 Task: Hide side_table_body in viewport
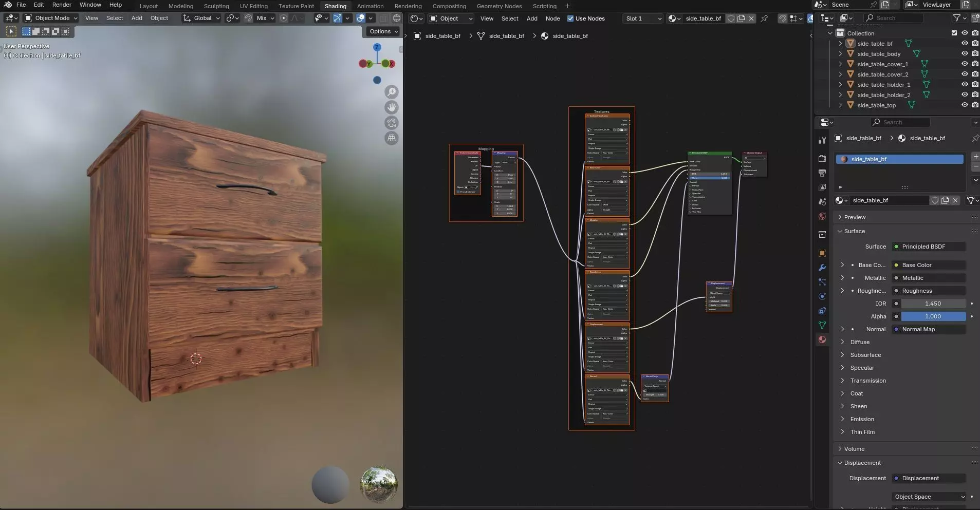coord(965,54)
